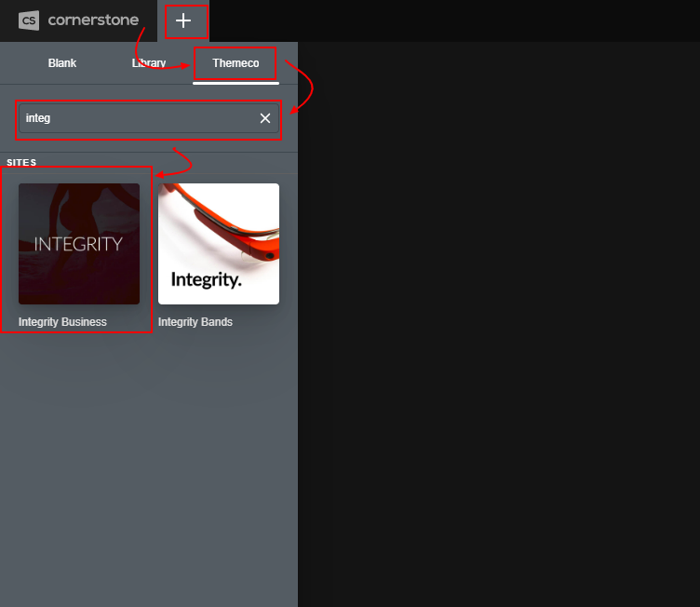
Task: Click the white 'INTEGRITY' title in dark thumbnail
Action: tap(78, 244)
